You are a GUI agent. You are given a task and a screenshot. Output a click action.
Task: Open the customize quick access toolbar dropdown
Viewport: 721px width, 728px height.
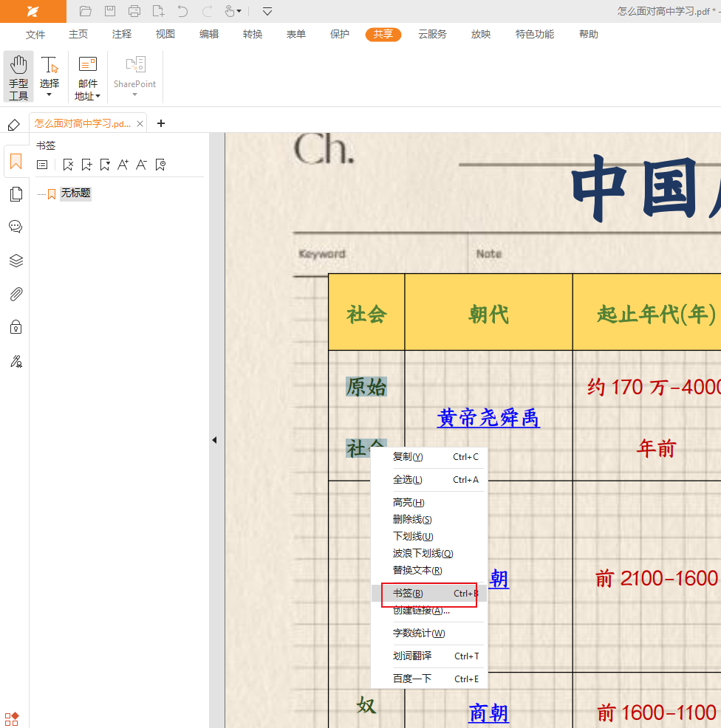(267, 11)
